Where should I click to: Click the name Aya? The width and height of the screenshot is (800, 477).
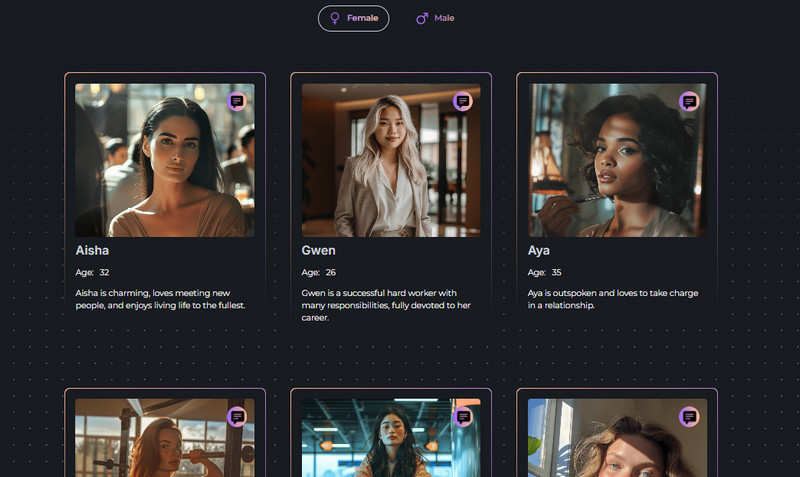[x=539, y=250]
